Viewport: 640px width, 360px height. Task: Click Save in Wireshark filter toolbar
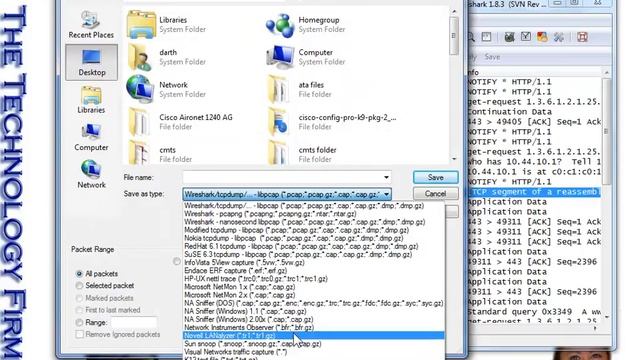492,57
